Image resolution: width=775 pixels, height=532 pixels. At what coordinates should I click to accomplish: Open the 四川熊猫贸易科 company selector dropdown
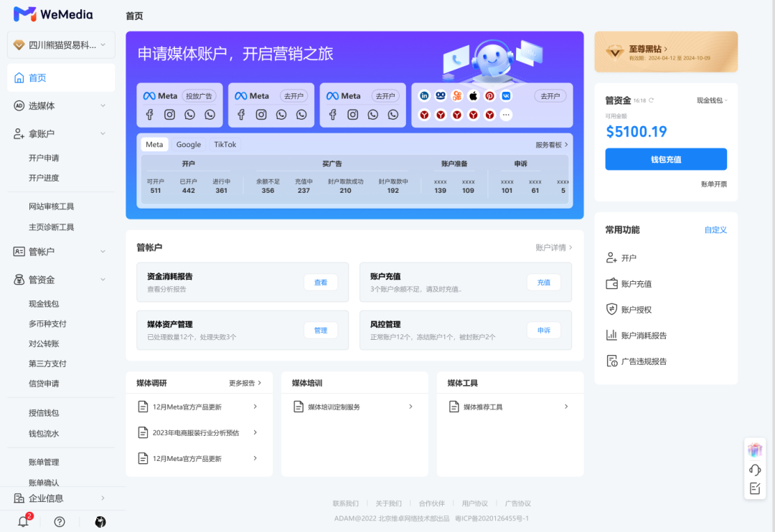(61, 45)
